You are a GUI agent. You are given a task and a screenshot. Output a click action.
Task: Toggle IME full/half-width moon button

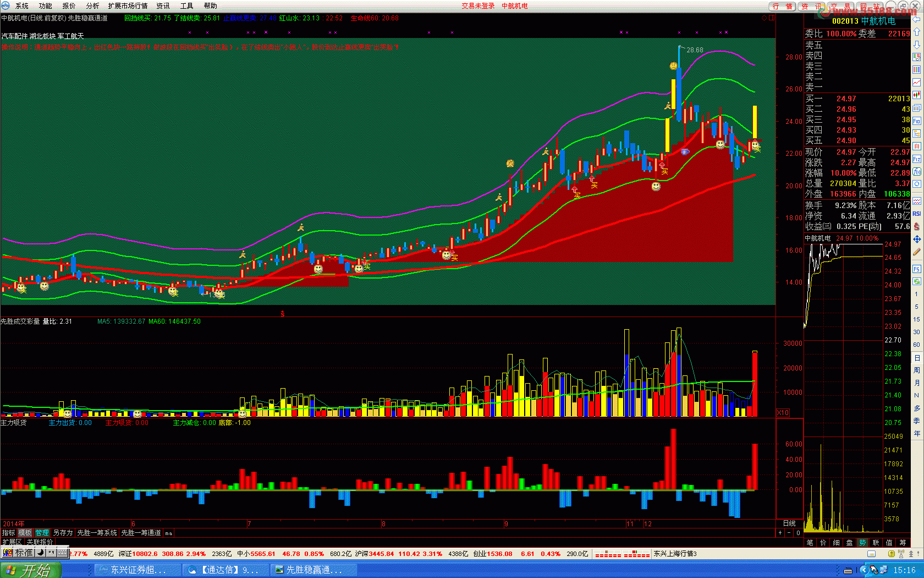point(41,552)
